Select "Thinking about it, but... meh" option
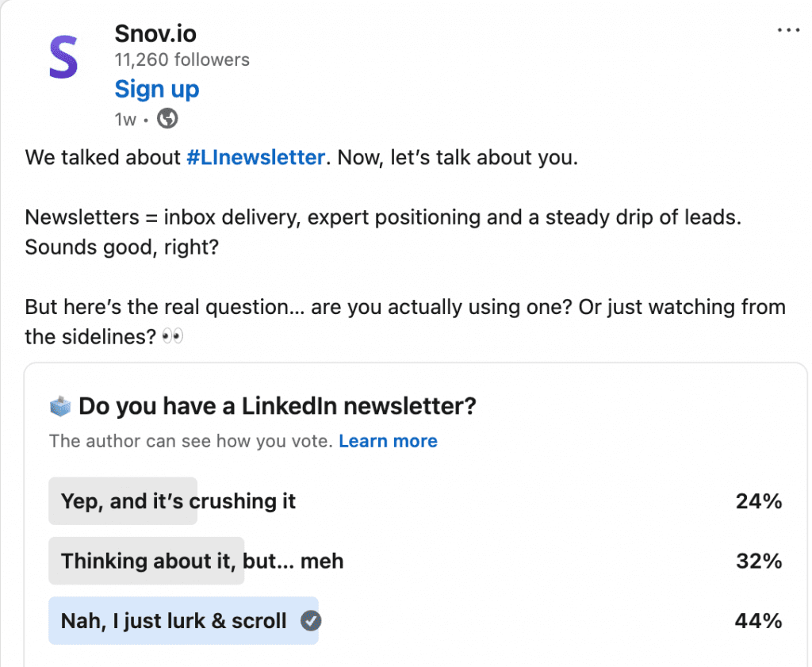812x667 pixels. pos(202,561)
